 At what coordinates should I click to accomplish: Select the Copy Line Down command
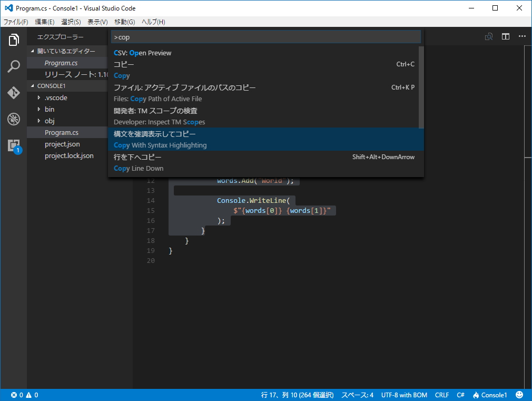coord(265,162)
